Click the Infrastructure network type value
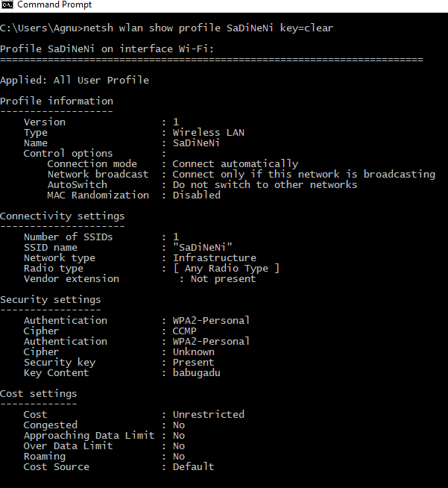The width and height of the screenshot is (448, 488). pos(214,257)
